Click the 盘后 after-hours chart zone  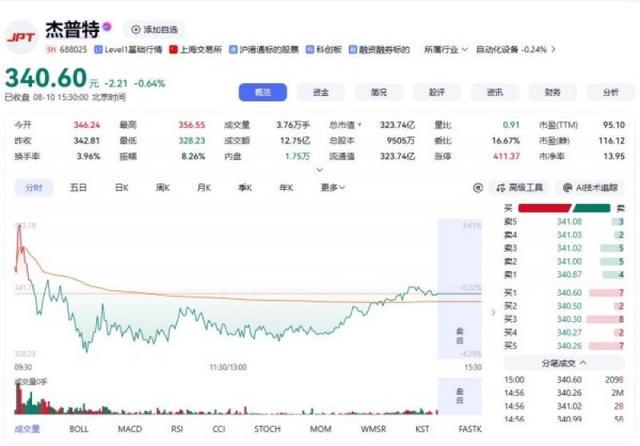coord(460,288)
